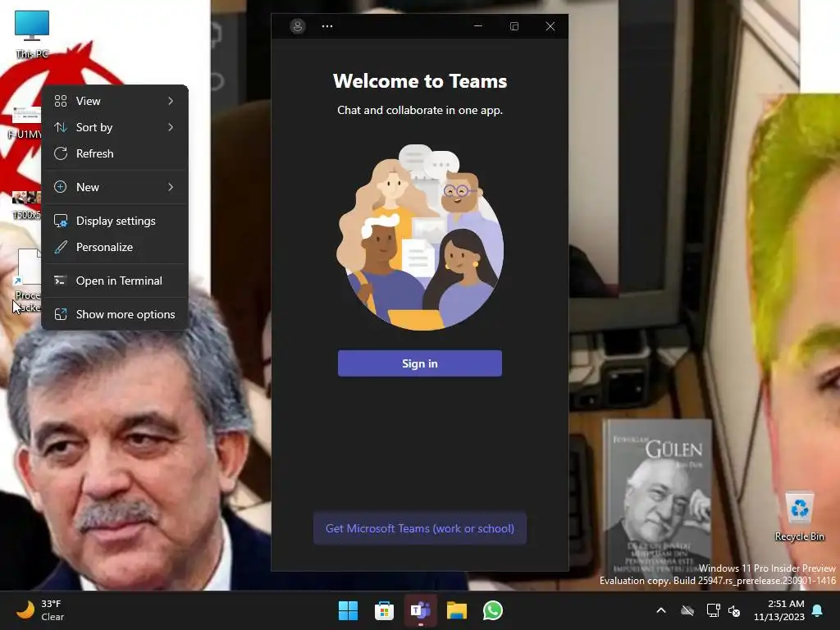This screenshot has height=630, width=840.
Task: Click the Sign in button
Action: (419, 363)
